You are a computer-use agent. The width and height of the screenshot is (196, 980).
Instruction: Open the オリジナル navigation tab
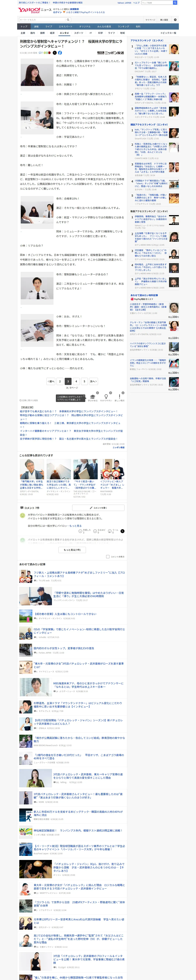[x=85, y=27]
